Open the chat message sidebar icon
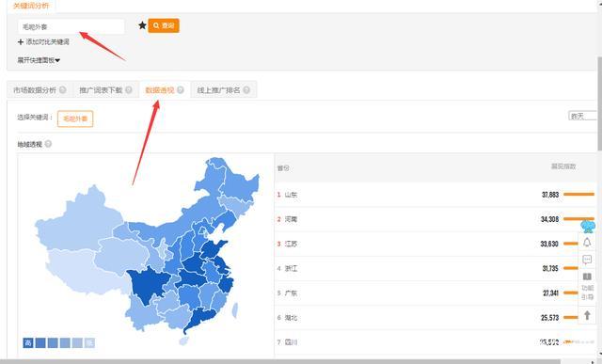Image resolution: width=602 pixels, height=364 pixels. tap(587, 260)
